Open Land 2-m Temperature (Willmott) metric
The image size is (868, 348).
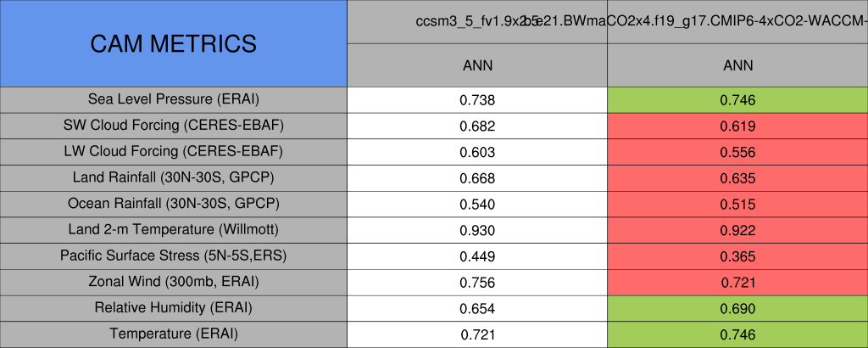[x=173, y=229]
